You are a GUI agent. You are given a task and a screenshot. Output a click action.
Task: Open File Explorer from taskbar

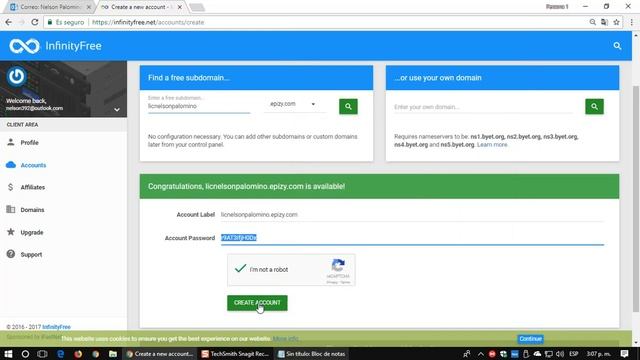pyautogui.click(x=113, y=354)
